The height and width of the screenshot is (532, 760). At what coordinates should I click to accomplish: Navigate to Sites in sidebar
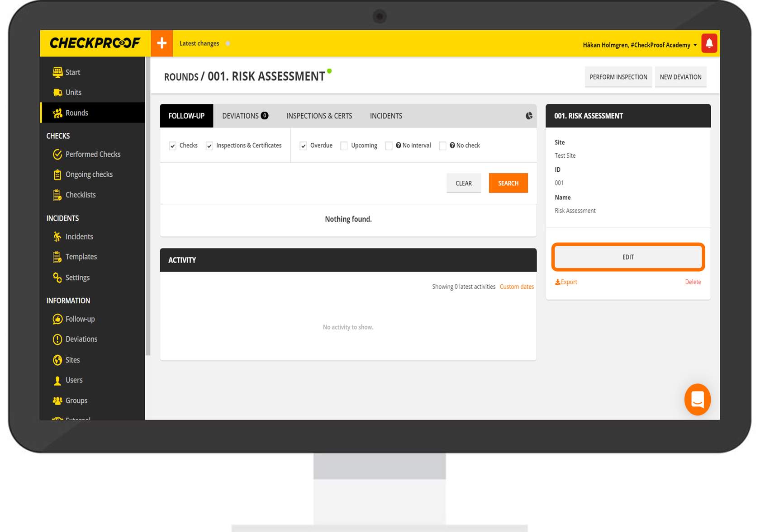tap(72, 360)
